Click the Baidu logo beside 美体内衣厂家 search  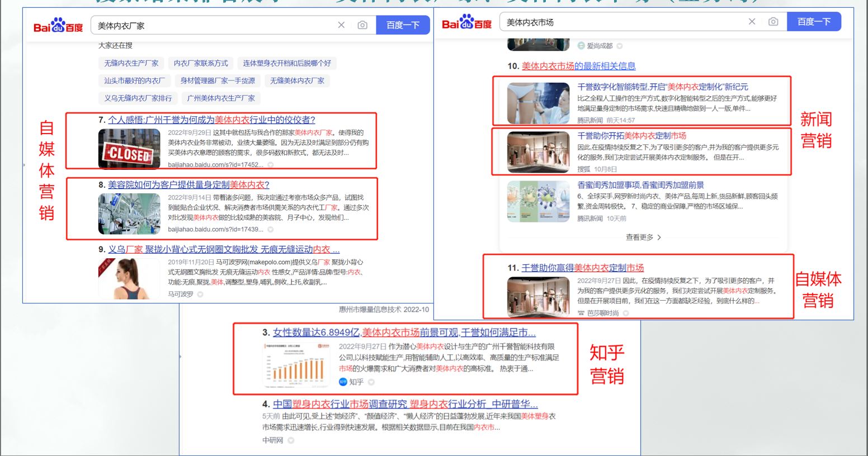(x=58, y=26)
